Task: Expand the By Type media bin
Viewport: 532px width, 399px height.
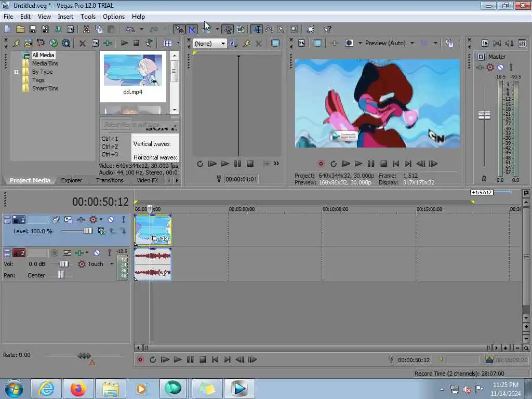Action: [x=16, y=72]
